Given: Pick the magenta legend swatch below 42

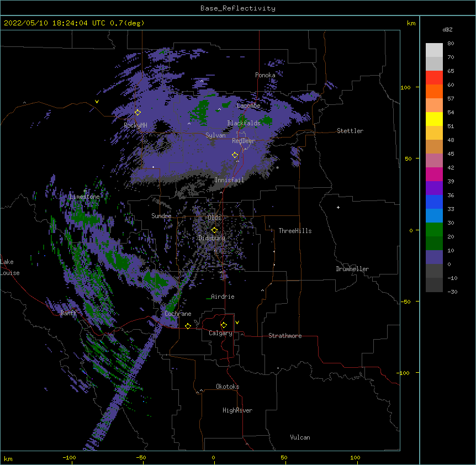Looking at the screenshot, I should (434, 174).
